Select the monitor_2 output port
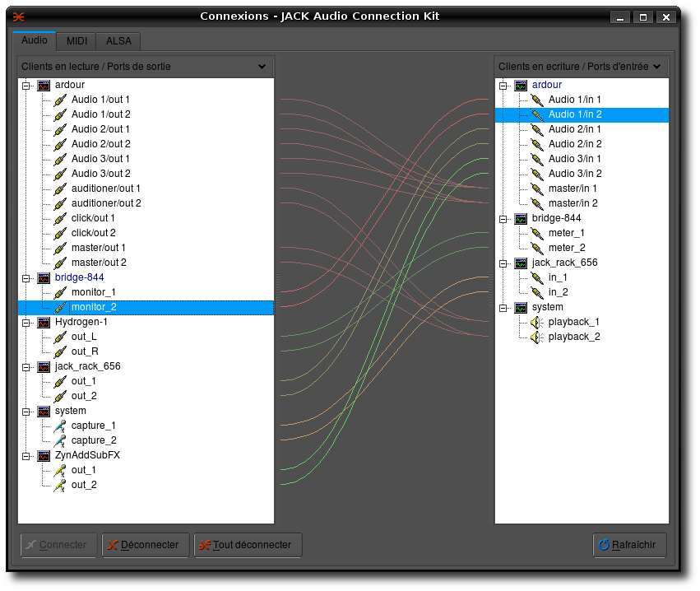Viewport: 700px width, 591px height. (146, 307)
